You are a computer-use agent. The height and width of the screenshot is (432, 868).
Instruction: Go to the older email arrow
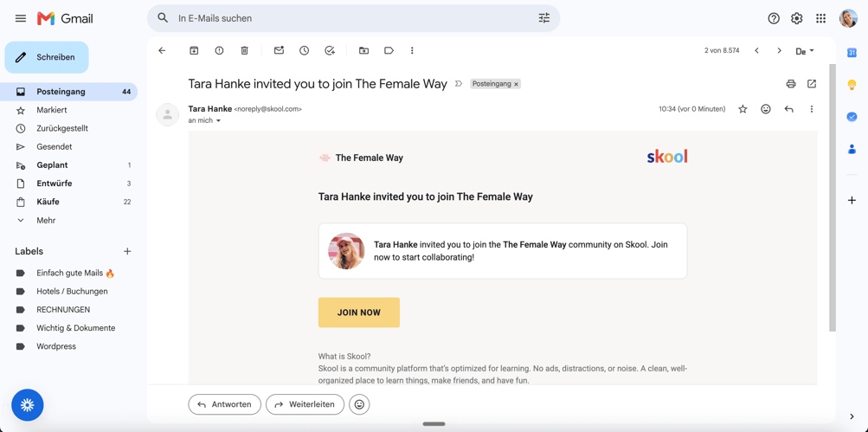(779, 50)
